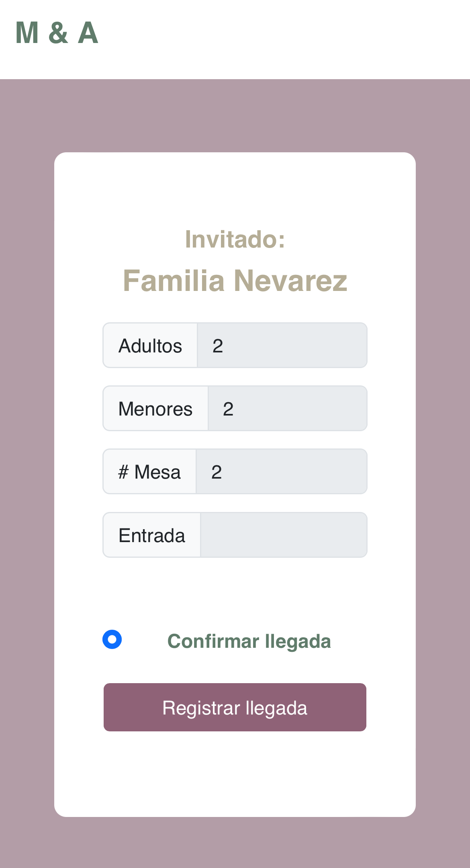Select the Confirmar llegada radio button

(112, 639)
